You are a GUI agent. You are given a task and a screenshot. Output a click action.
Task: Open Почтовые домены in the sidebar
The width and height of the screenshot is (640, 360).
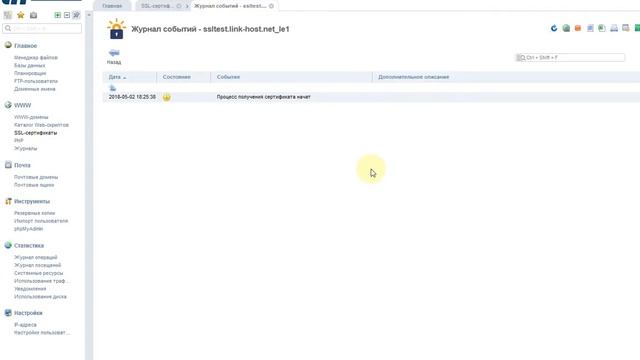click(36, 177)
